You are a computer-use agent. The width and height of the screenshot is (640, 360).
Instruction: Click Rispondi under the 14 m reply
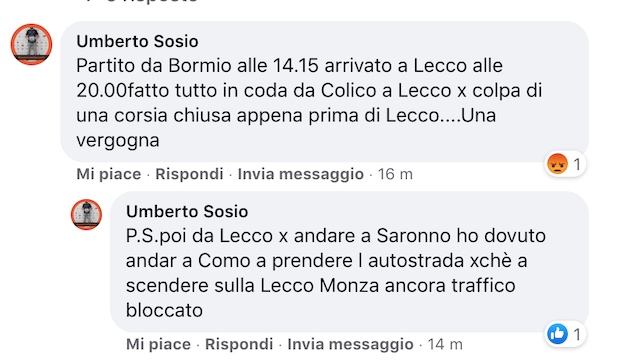[x=239, y=344]
